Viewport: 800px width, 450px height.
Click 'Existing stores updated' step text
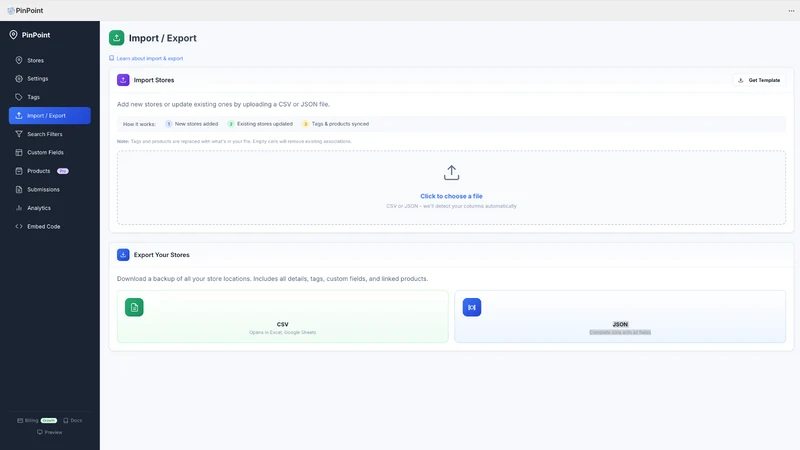[x=265, y=124]
